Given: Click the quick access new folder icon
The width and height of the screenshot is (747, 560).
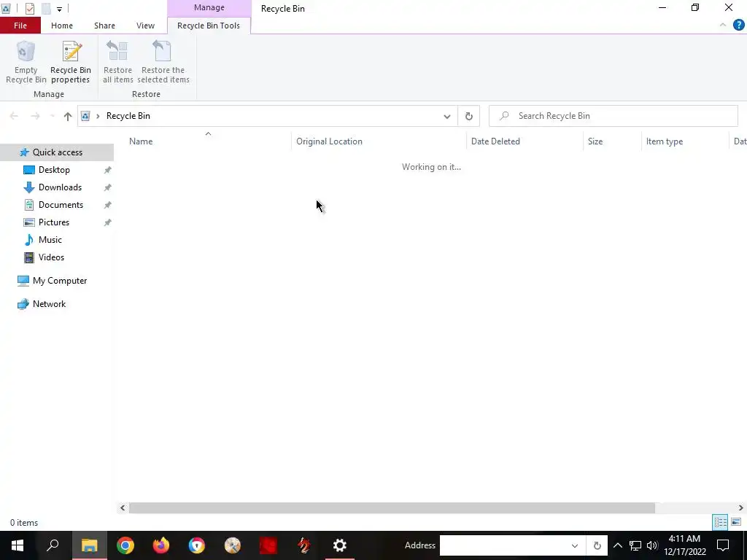Looking at the screenshot, I should (46, 9).
